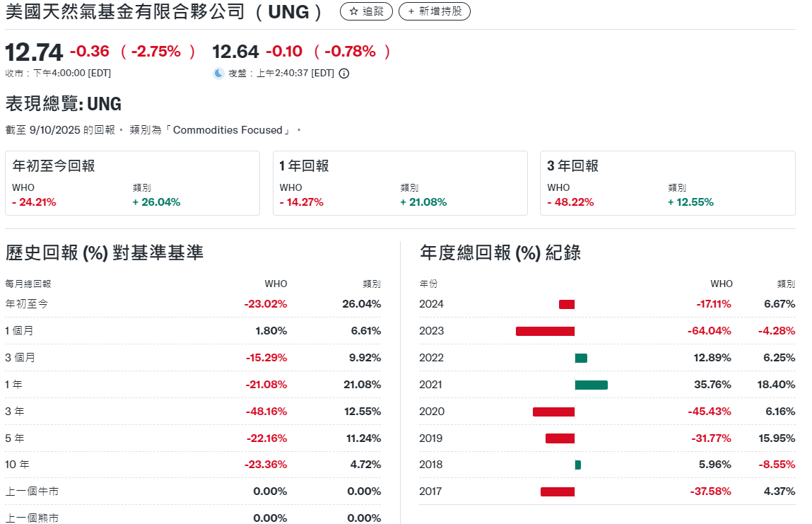Click the 歷史回報 (%) 對基準基準 heading

pyautogui.click(x=105, y=252)
